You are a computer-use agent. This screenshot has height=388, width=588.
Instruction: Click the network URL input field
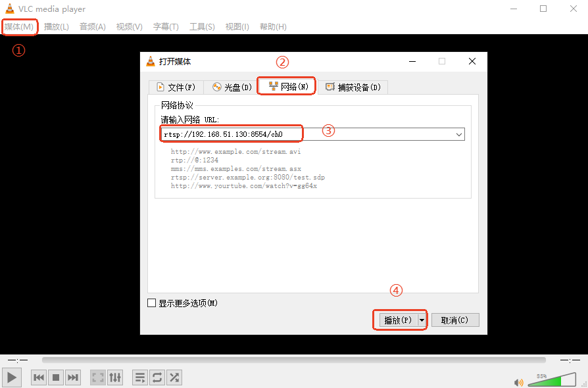click(313, 134)
